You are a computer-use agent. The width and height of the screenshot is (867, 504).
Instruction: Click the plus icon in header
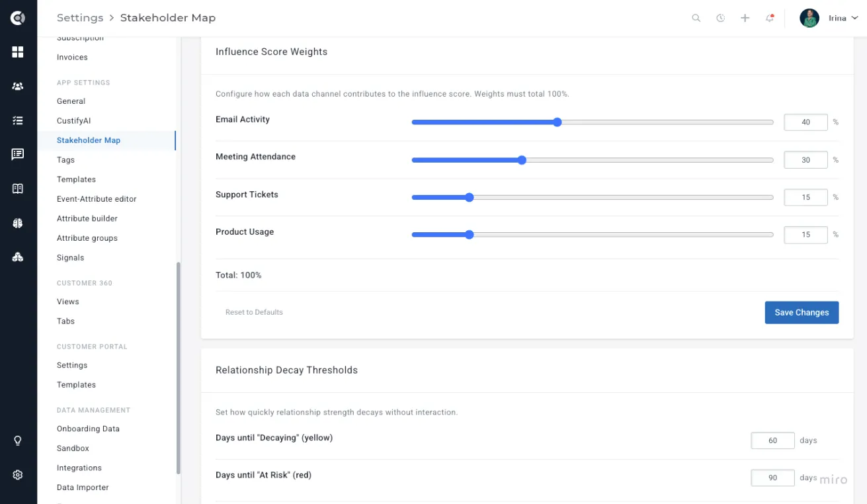pos(745,19)
